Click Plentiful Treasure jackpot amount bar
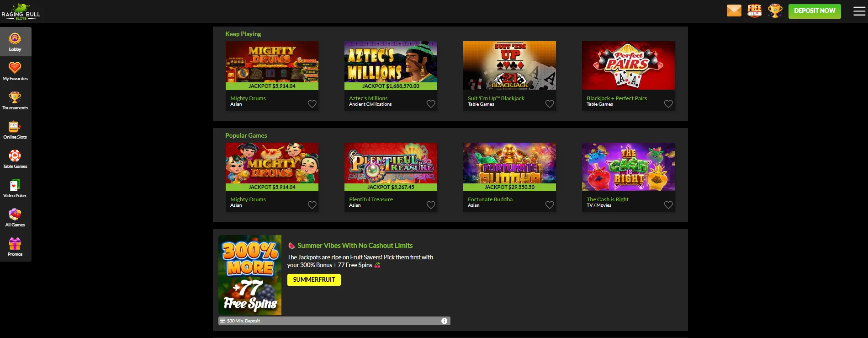Screen dimensions: 868x338 coord(391,187)
